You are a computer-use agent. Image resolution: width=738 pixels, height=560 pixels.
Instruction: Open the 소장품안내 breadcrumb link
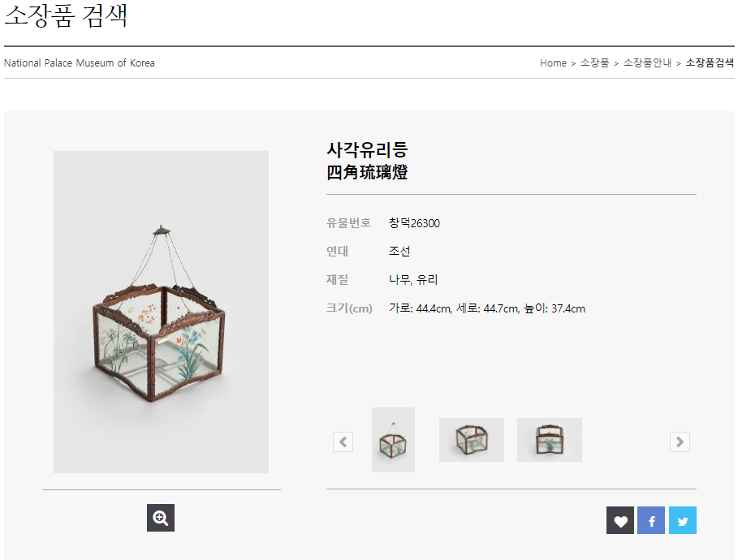tap(647, 63)
